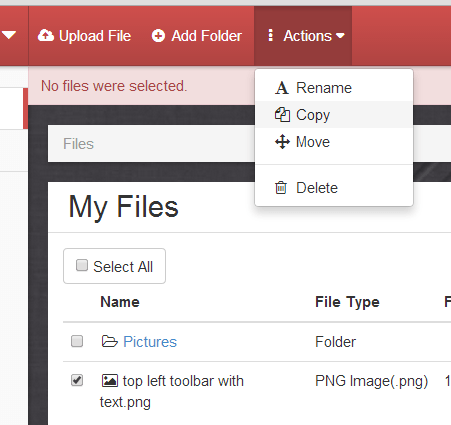Collapse the Actions dropdown caret

(340, 36)
